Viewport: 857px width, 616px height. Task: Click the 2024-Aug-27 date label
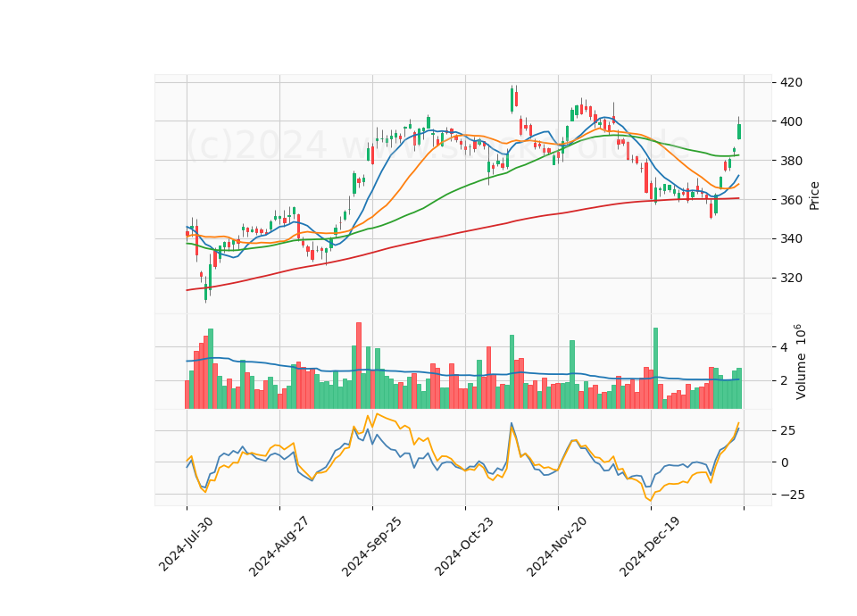coord(279,546)
